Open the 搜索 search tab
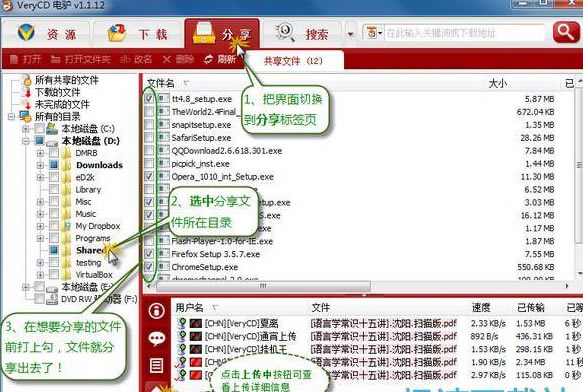The height and width of the screenshot is (392, 583). [x=302, y=34]
